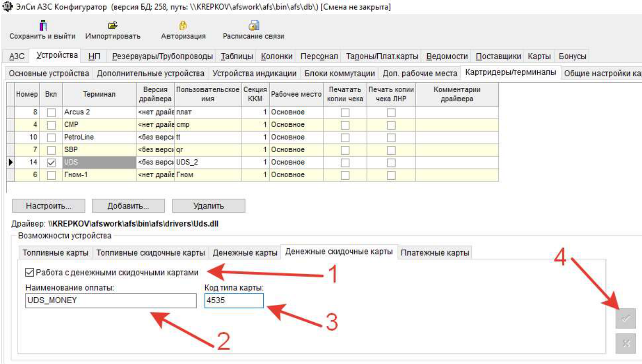
Task: Click the Рабочее место column header
Action: click(296, 95)
